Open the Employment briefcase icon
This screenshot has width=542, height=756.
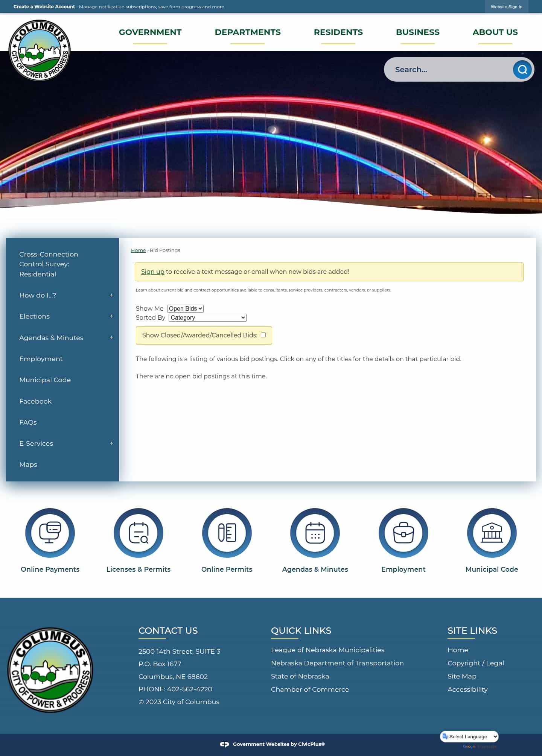(403, 533)
